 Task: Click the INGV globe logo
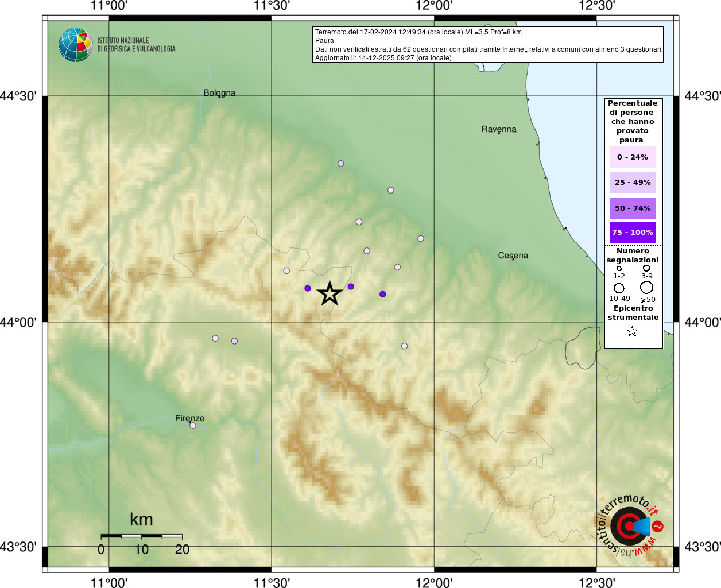[x=75, y=45]
